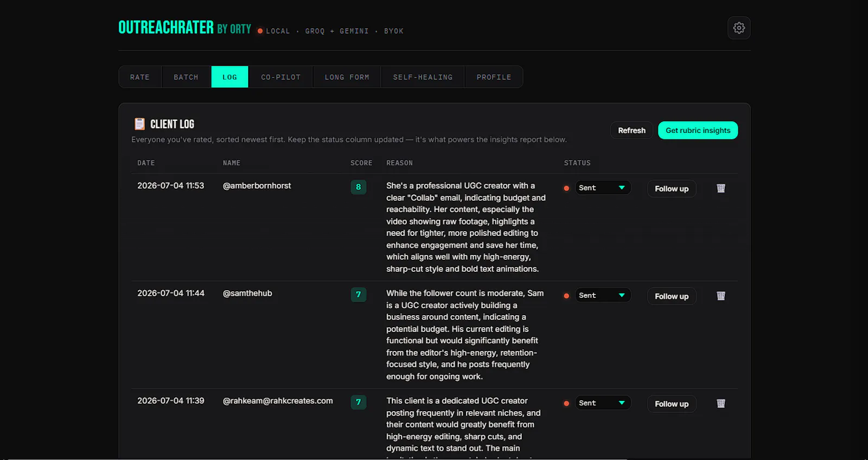
Task: Open the Sent status dropdown for @amberbornhorst
Action: coord(603,188)
